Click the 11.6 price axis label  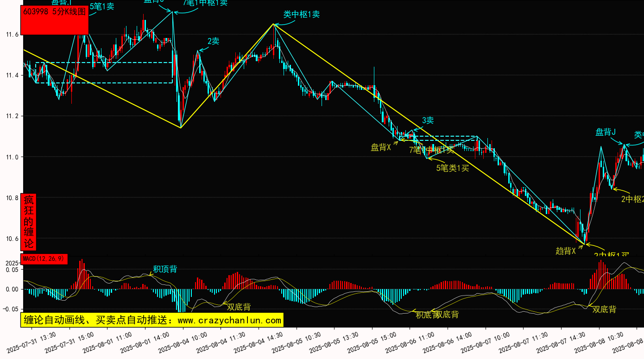coord(12,35)
